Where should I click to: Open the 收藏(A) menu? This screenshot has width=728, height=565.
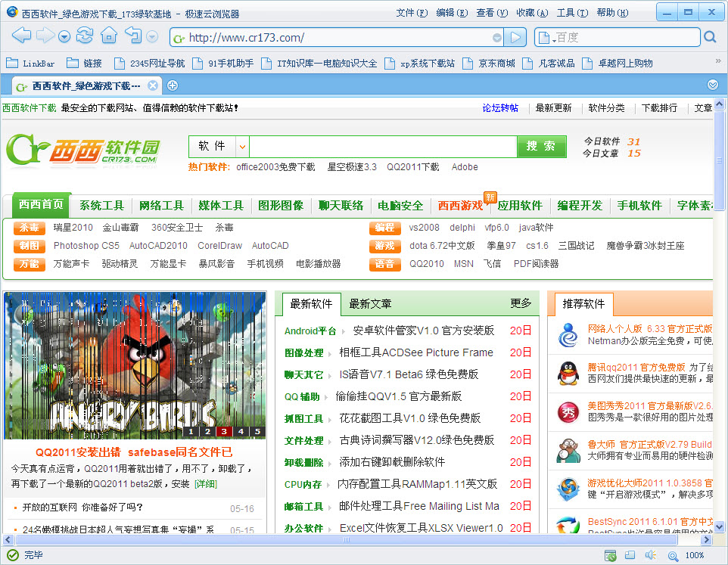(x=532, y=13)
